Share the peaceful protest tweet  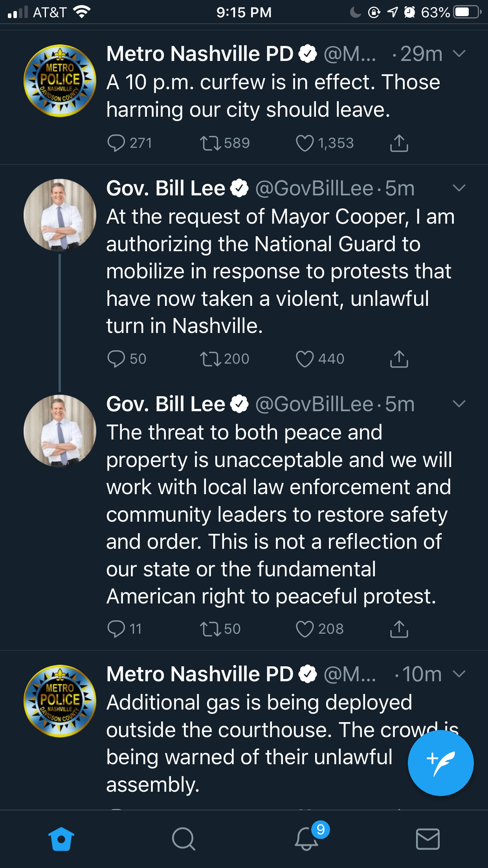point(399,629)
